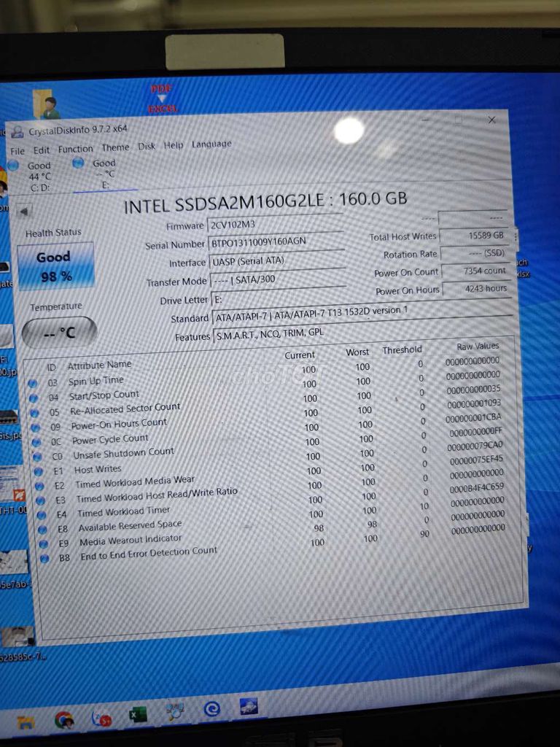Click the Power On Count value 7354 count
The width and height of the screenshot is (560, 747).
pos(475,271)
